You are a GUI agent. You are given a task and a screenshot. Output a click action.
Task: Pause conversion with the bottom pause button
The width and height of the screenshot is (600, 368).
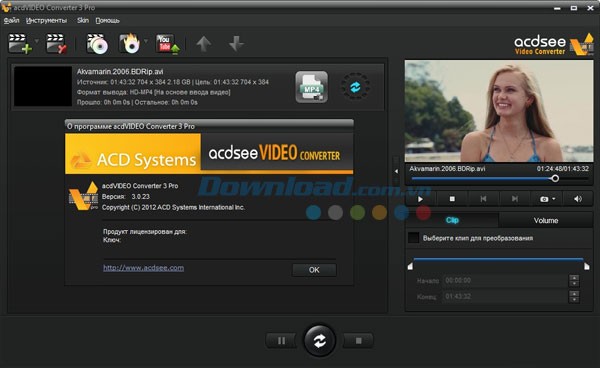click(281, 340)
